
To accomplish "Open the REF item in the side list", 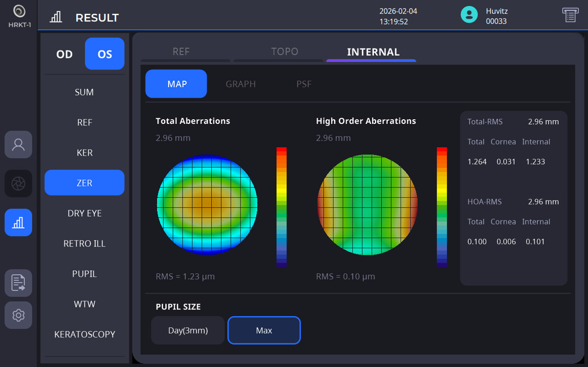I will tap(85, 122).
